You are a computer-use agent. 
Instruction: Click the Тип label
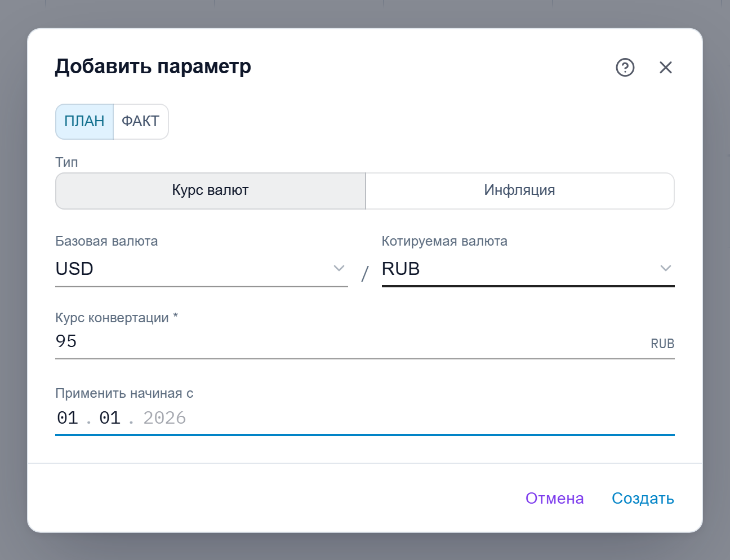(66, 162)
